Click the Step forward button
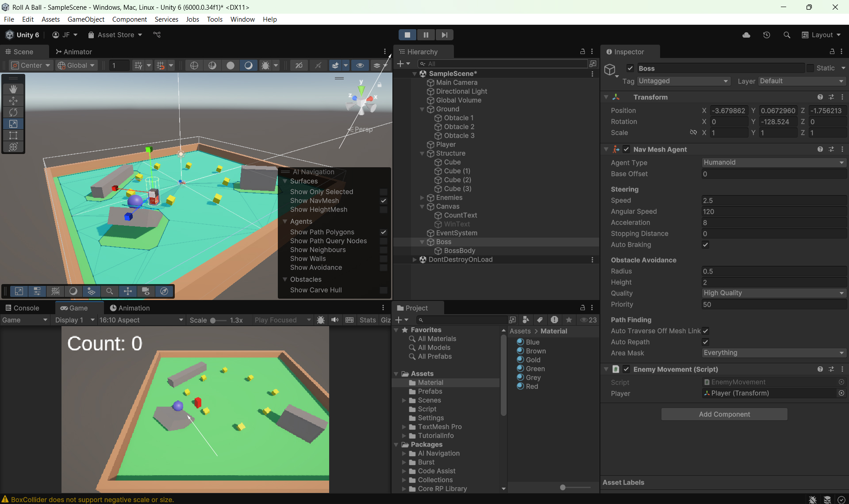849x504 pixels. (444, 35)
